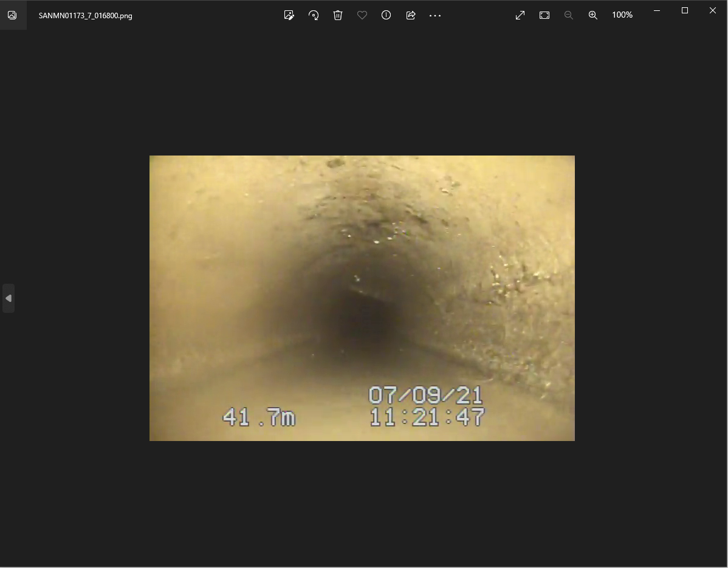This screenshot has height=568, width=728.
Task: Click the 100% zoom level text
Action: pyautogui.click(x=622, y=15)
